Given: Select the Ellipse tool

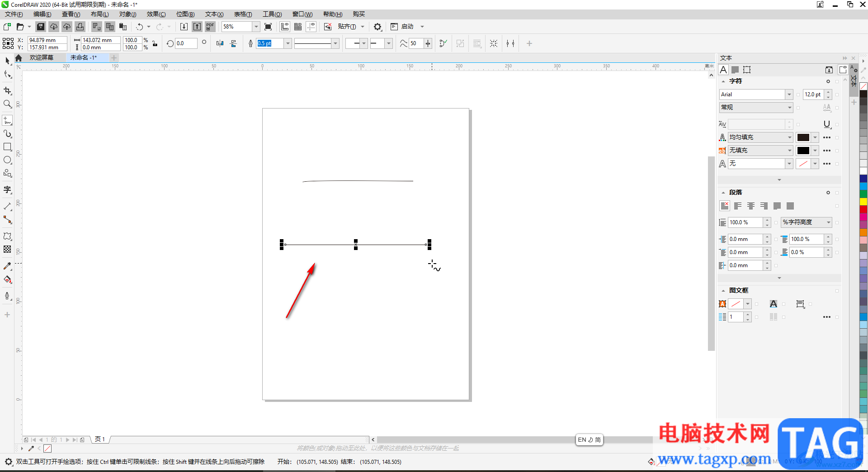Looking at the screenshot, I should click(x=7, y=160).
